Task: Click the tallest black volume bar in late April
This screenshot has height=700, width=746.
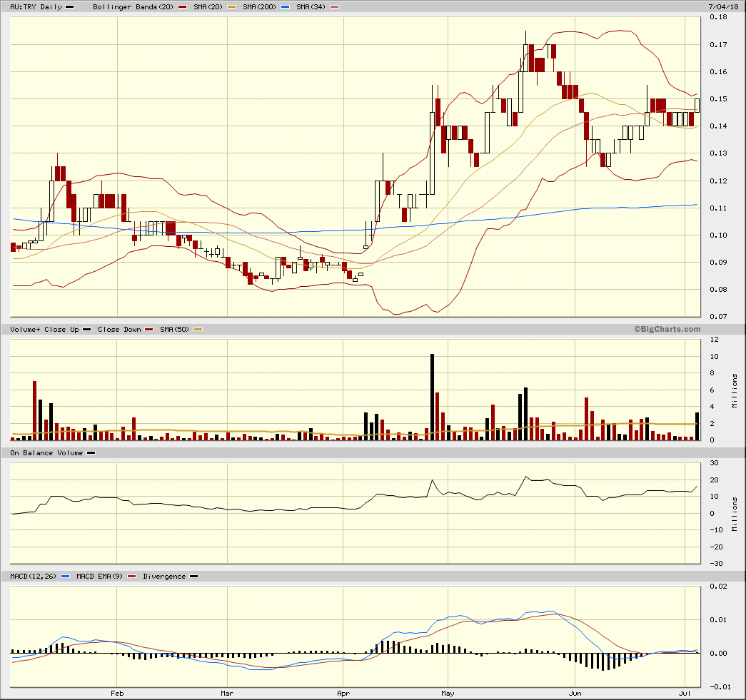Action: point(432,397)
